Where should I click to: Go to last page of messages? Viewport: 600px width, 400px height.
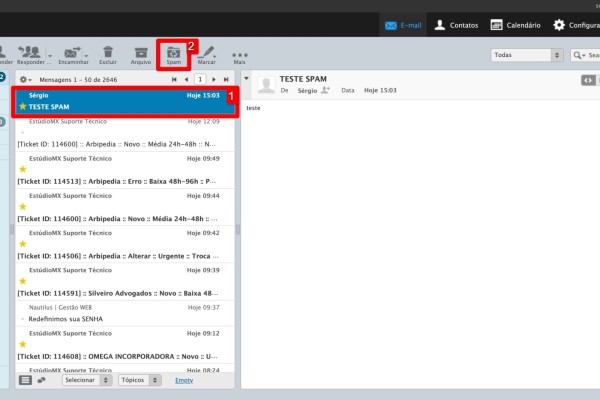click(x=226, y=80)
